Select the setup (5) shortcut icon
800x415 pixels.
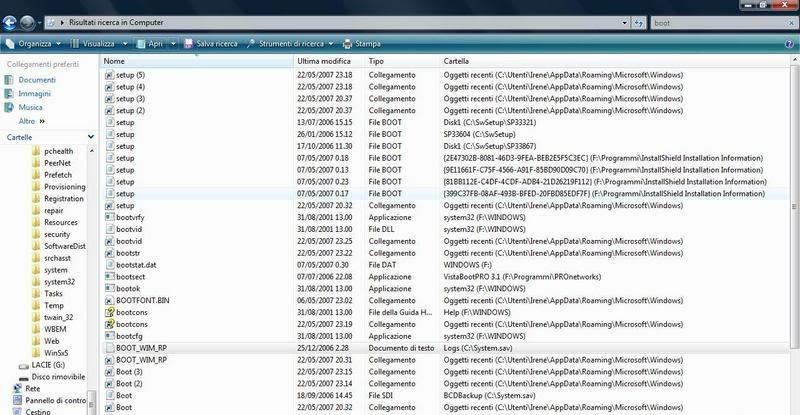pyautogui.click(x=109, y=75)
